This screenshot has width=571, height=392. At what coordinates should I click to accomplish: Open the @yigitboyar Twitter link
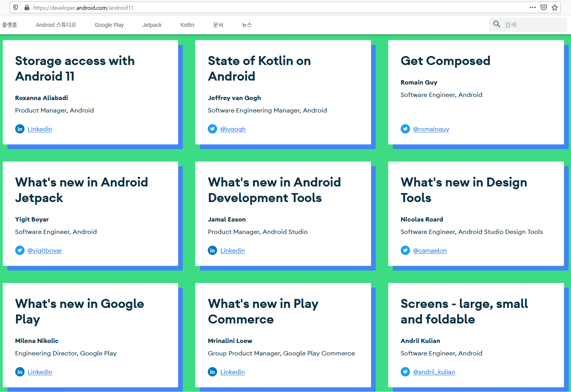pos(45,251)
